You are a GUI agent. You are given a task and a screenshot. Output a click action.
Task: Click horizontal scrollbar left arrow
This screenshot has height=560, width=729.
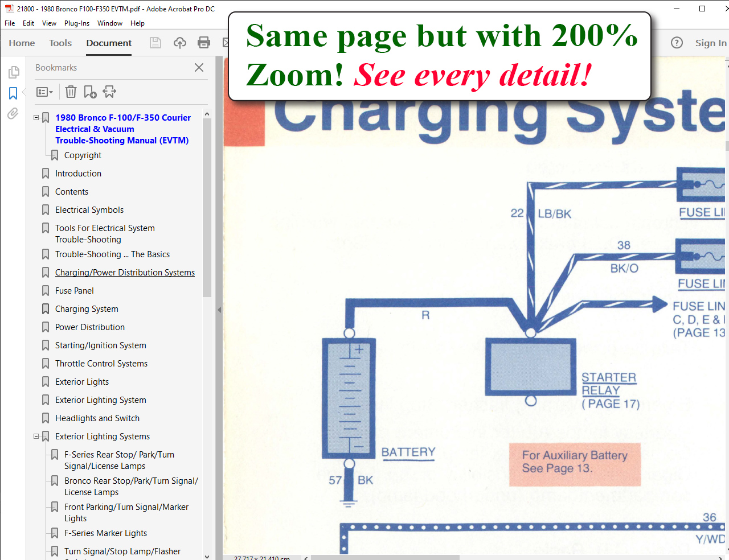pyautogui.click(x=306, y=558)
